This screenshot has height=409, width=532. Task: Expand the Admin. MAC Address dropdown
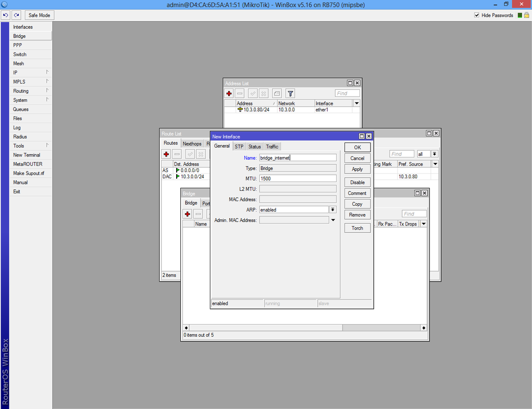pyautogui.click(x=332, y=220)
